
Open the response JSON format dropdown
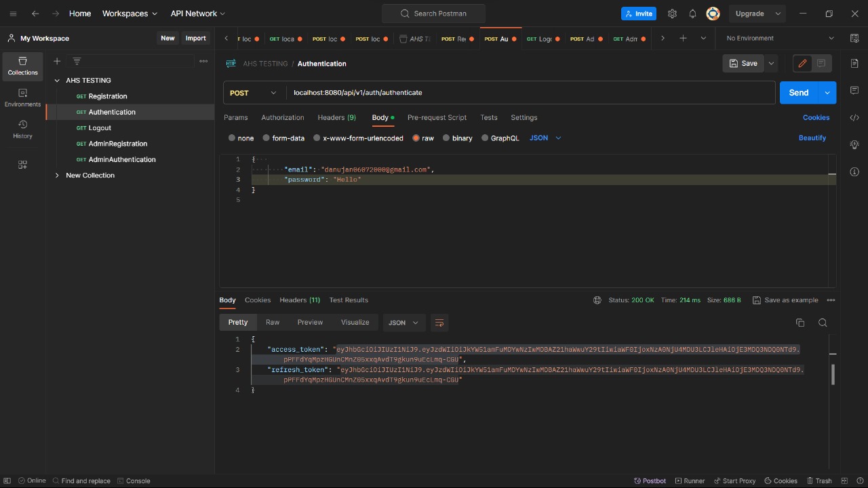tap(403, 323)
